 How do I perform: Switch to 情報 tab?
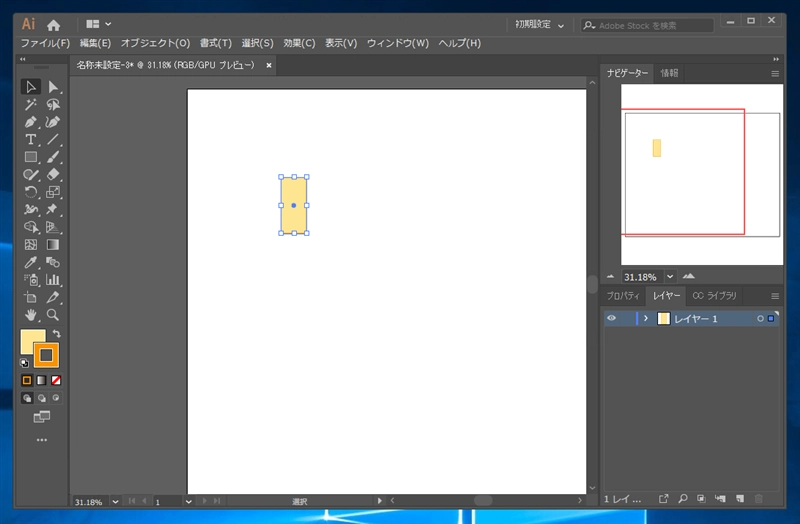click(669, 73)
